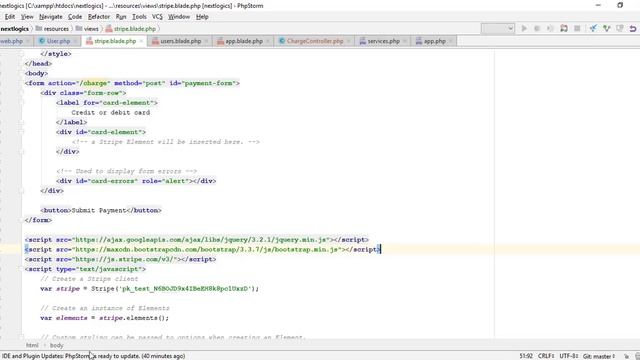Viewport: 640px width, 360px height.
Task: Open the CRLF line separator selector
Action: [546, 356]
